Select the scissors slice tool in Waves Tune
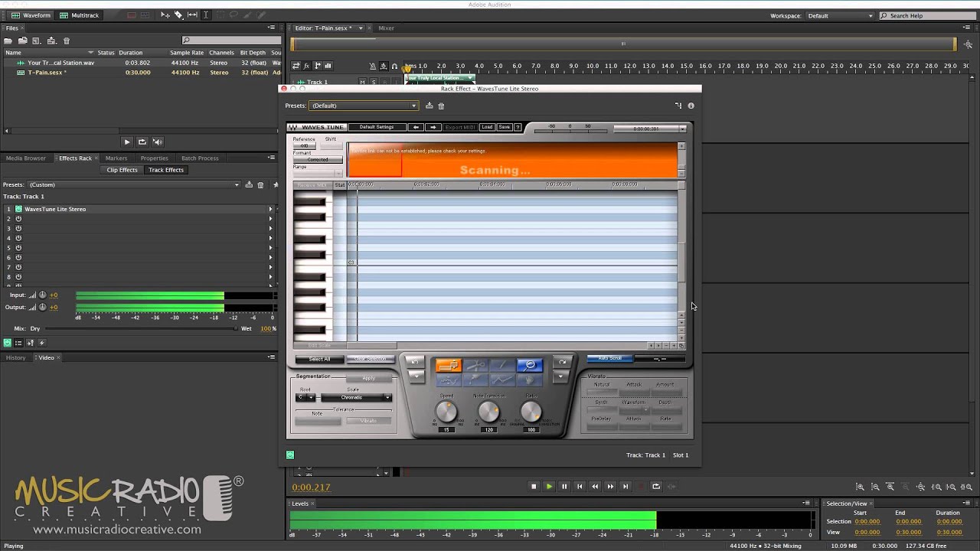980x551 pixels. [475, 365]
